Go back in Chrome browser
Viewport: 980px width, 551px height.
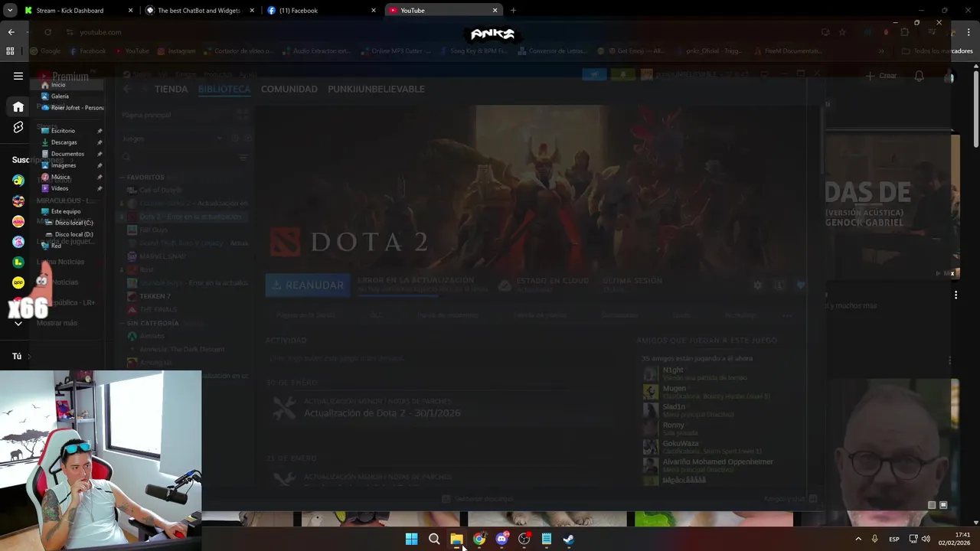[x=11, y=32]
